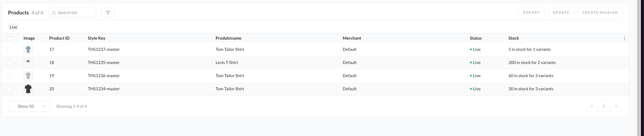Go to previous page arrow
The width and height of the screenshot is (644, 136).
click(x=592, y=106)
